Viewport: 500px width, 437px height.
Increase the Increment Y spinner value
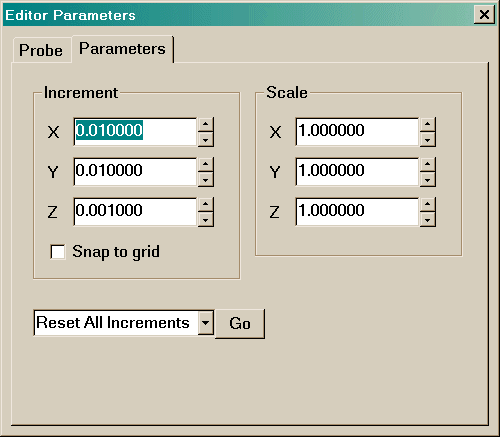coord(205,164)
